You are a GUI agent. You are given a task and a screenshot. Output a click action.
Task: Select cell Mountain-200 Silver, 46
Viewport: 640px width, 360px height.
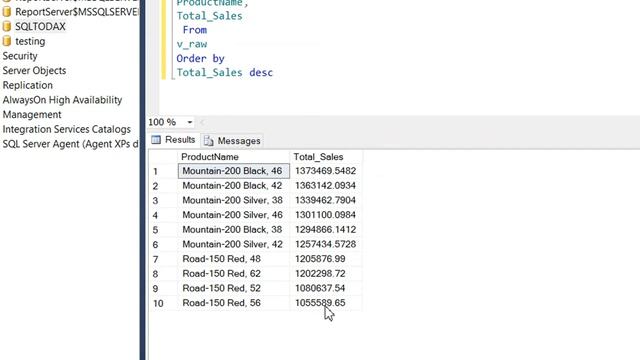(233, 215)
